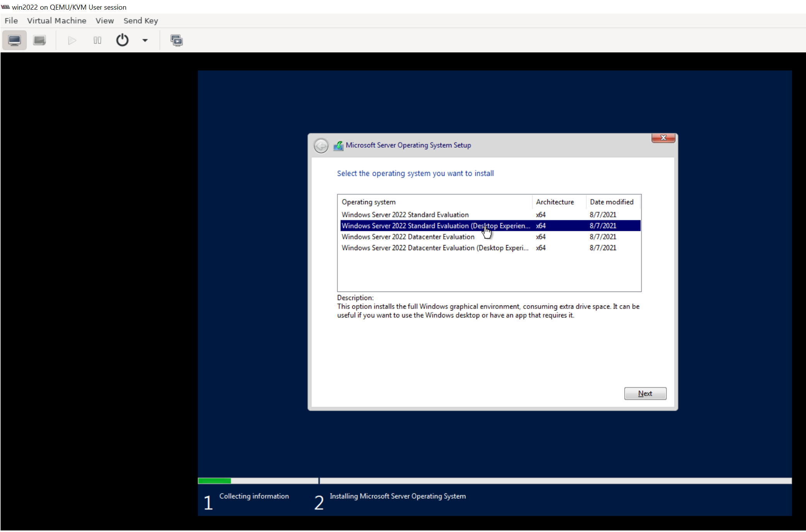The height and width of the screenshot is (532, 806).
Task: Show virtual hardware details
Action: (39, 40)
